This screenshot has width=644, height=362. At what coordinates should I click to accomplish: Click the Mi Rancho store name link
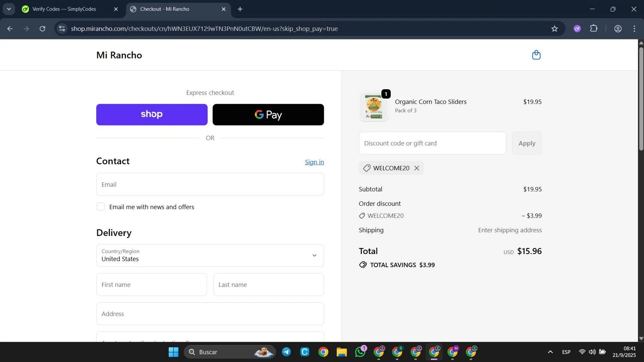click(x=119, y=55)
